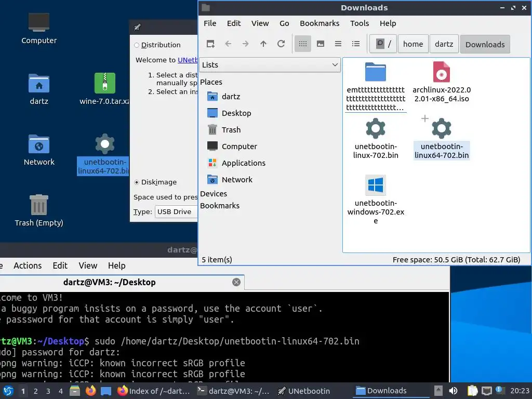532x399 pixels.
Task: Switch to compact list view
Action: tap(338, 44)
